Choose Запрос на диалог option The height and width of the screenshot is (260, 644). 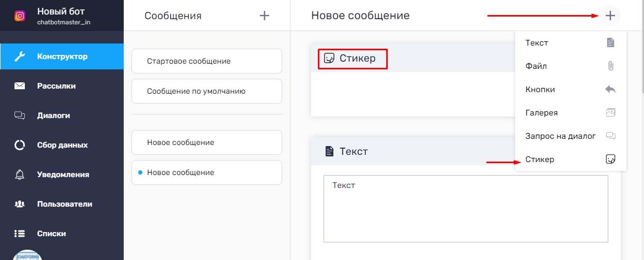tap(570, 136)
